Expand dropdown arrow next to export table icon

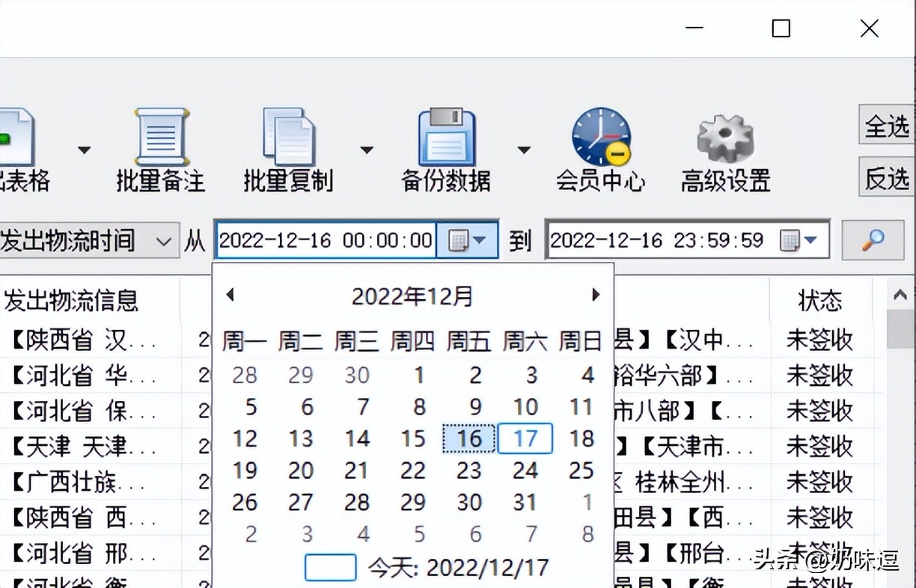[x=84, y=150]
